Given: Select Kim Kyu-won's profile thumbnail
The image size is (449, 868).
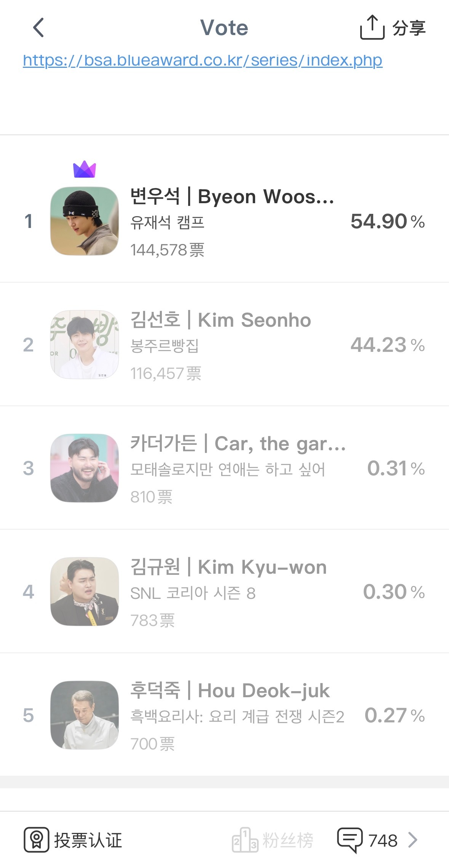Looking at the screenshot, I should [85, 592].
